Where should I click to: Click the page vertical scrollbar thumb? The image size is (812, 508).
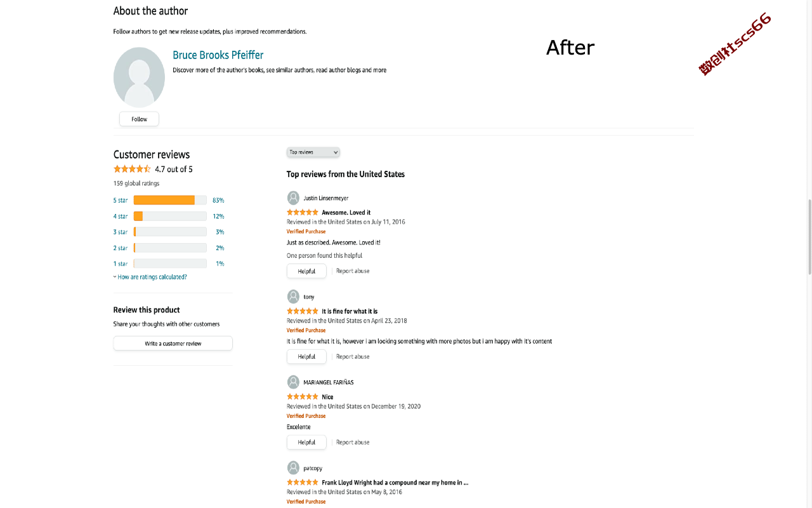click(x=809, y=236)
